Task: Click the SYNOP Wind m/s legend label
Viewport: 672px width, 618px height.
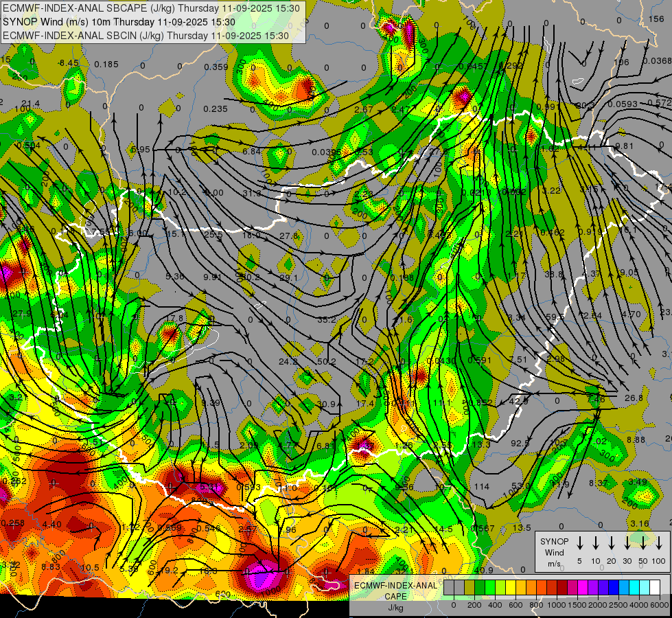Action: coord(554,552)
